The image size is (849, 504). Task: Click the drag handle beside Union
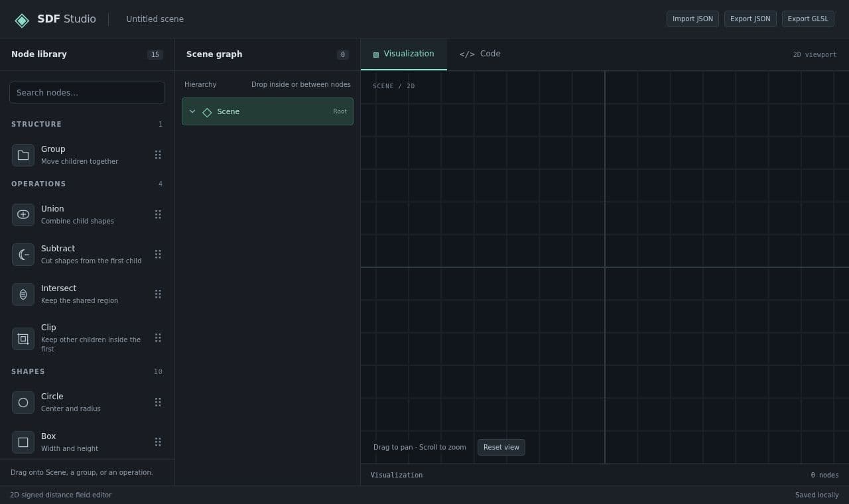(x=158, y=215)
